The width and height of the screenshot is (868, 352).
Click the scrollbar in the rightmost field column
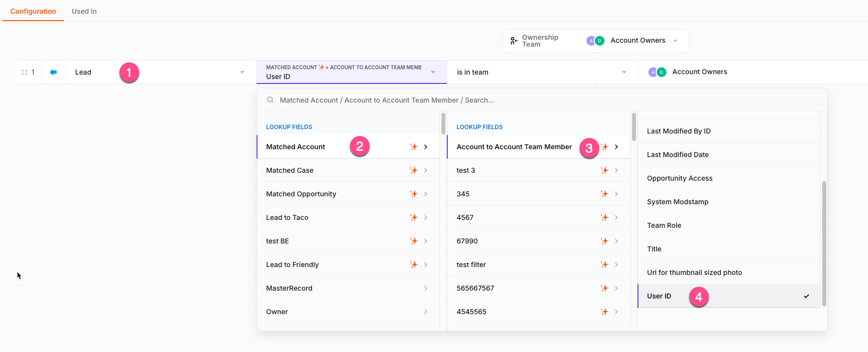[824, 243]
